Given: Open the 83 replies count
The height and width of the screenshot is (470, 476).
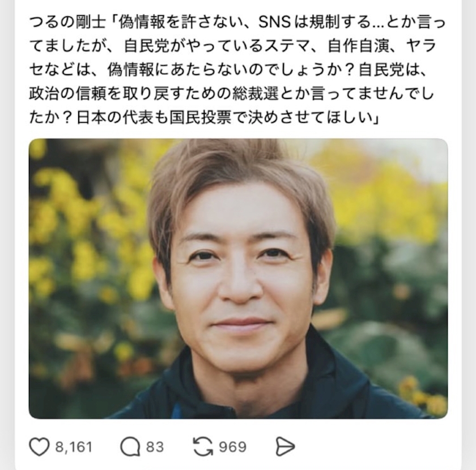Looking at the screenshot, I should [155, 447].
